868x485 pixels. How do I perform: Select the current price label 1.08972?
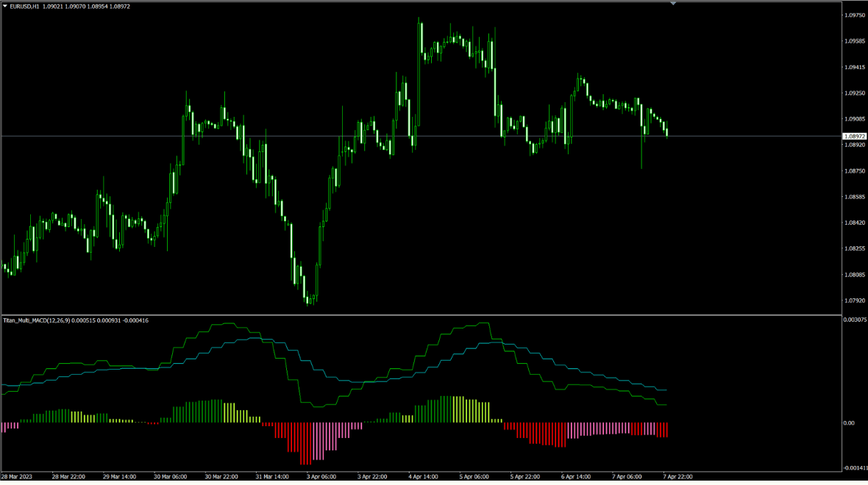(x=854, y=137)
